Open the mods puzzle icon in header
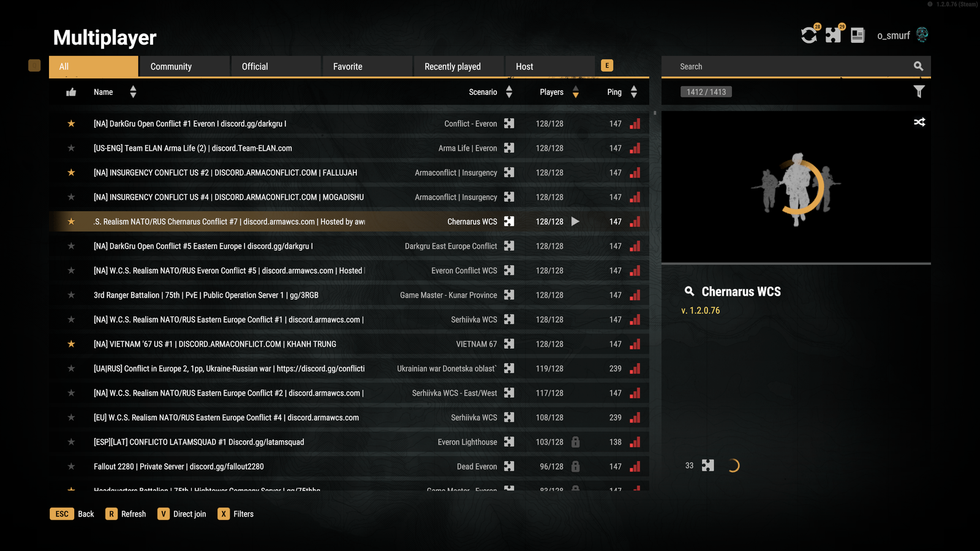 833,36
